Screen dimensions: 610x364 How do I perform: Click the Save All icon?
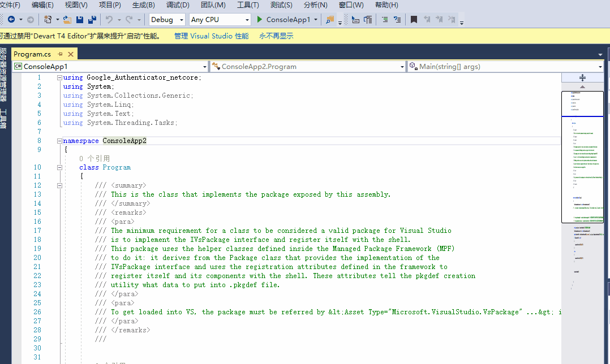tap(92, 19)
